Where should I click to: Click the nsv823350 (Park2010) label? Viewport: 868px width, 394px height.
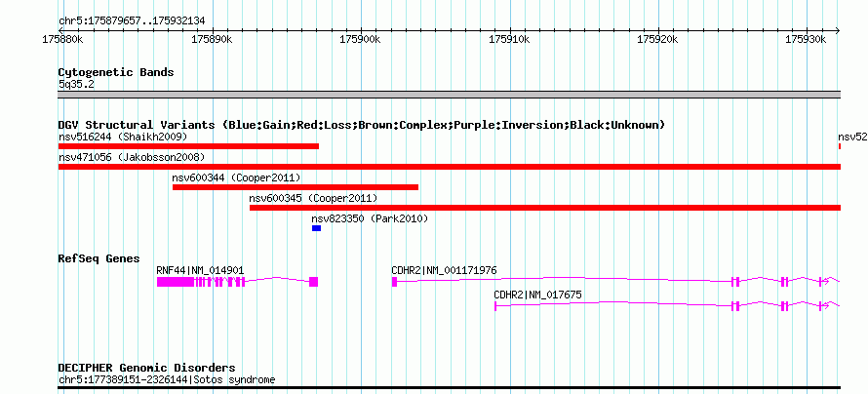click(x=370, y=218)
